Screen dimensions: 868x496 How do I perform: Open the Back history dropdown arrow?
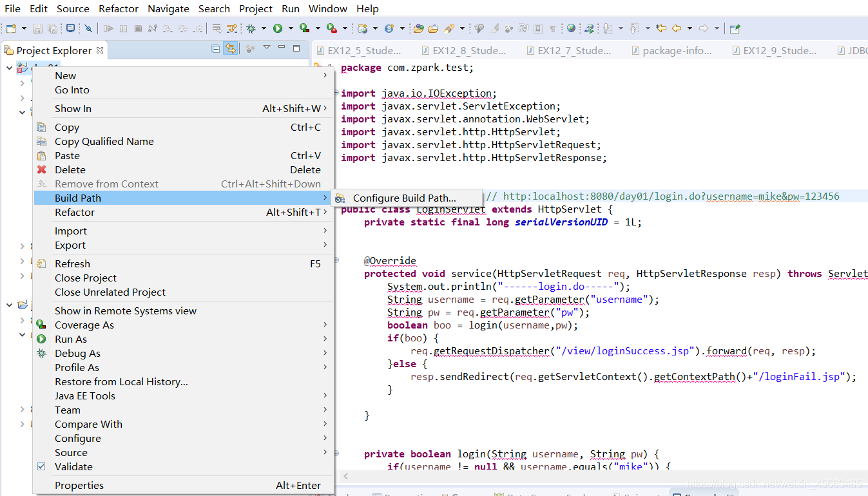(690, 28)
